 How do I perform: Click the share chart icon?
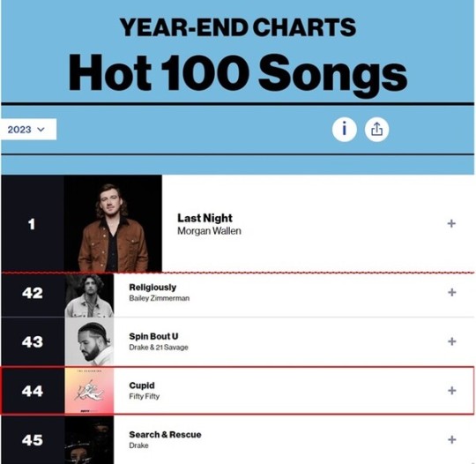pyautogui.click(x=376, y=130)
